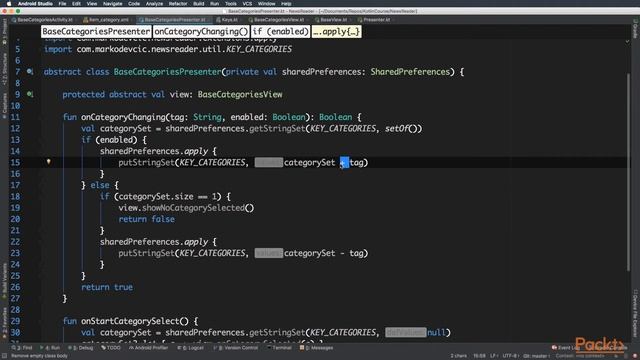This screenshot has height=360, width=640.
Task: Open Git master branch popup
Action: [x=536, y=356]
